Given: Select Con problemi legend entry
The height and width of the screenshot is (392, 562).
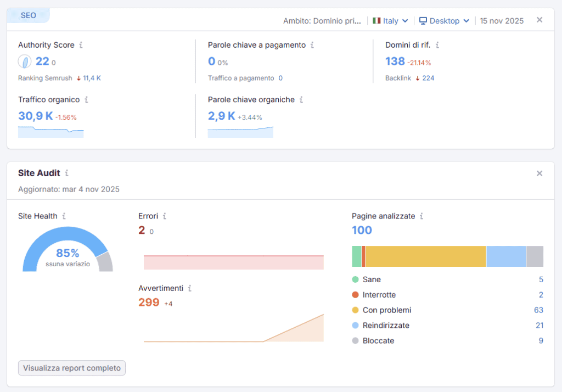Looking at the screenshot, I should (x=381, y=310).
